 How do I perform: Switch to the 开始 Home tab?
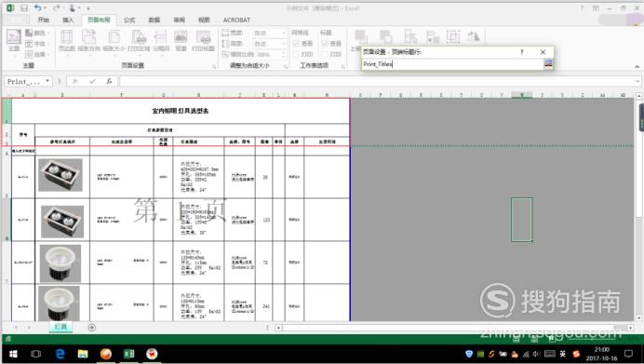point(43,20)
